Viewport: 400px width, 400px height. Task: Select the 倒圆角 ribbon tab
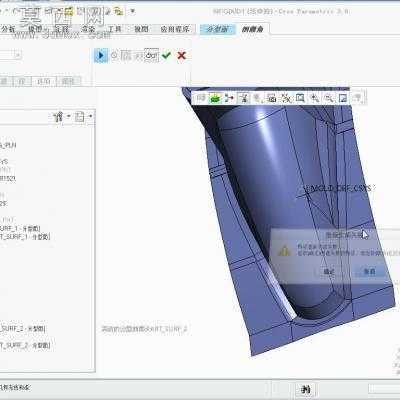[x=253, y=29]
